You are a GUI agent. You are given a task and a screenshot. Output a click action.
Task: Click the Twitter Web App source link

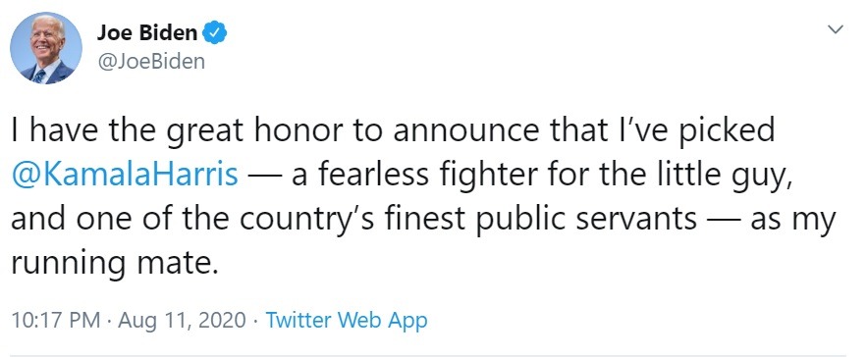[347, 320]
